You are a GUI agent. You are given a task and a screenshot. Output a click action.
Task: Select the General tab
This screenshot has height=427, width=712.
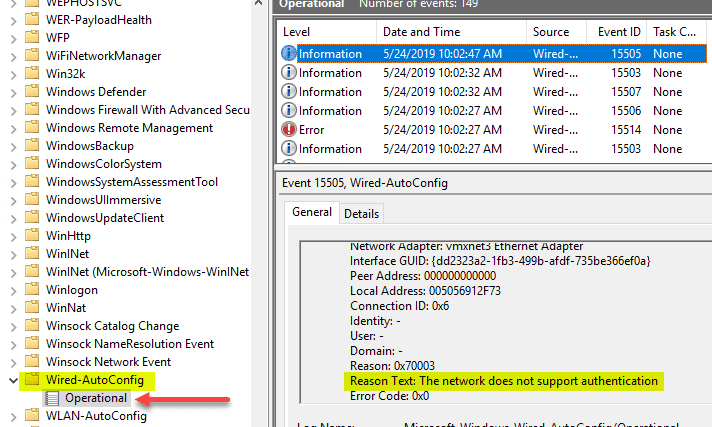click(x=312, y=212)
